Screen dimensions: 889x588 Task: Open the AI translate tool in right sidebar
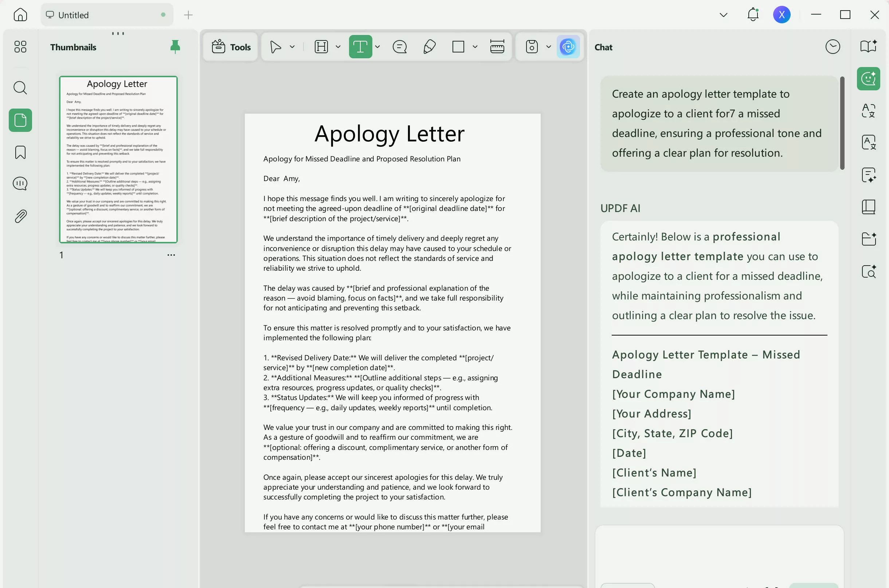coord(869,110)
